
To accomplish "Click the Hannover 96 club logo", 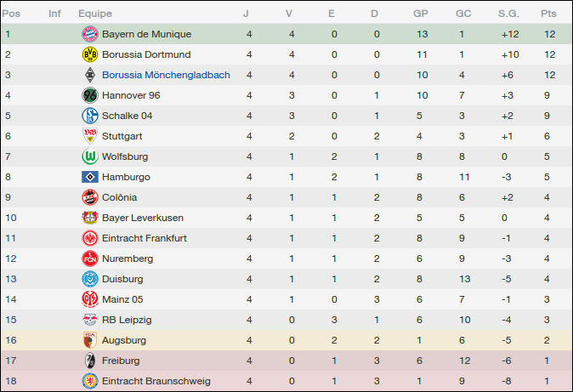I will [89, 95].
